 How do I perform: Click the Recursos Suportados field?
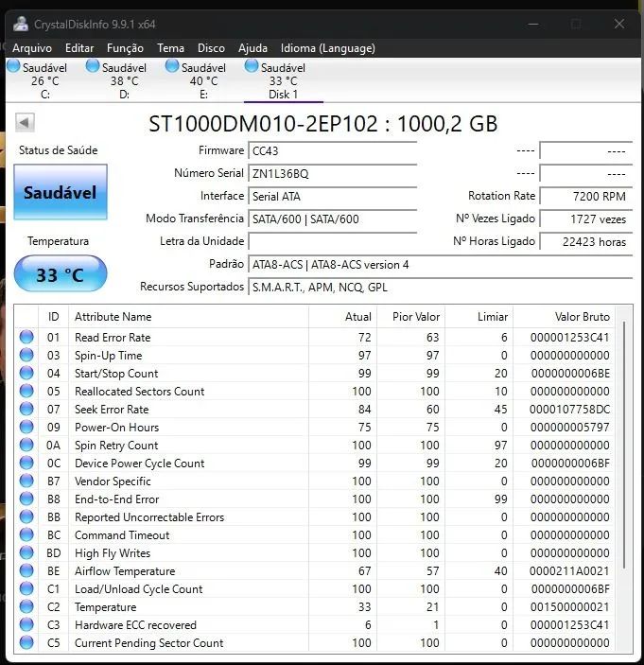tap(440, 288)
